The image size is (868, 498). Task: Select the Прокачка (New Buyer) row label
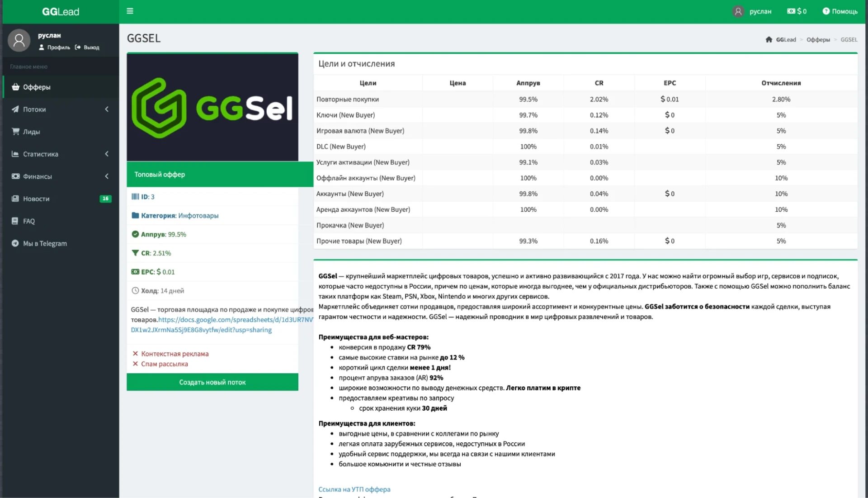pos(350,226)
